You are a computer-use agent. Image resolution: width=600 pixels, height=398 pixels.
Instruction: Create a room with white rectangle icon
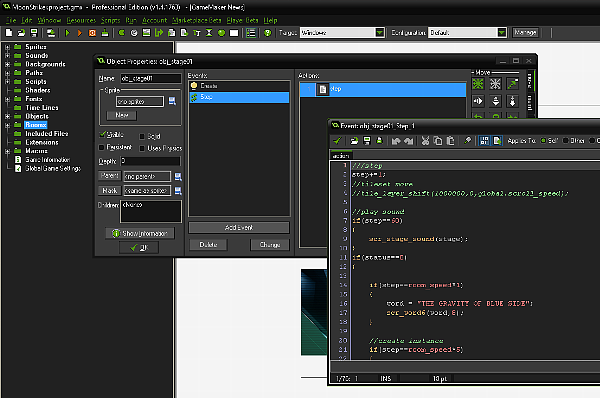click(234, 33)
